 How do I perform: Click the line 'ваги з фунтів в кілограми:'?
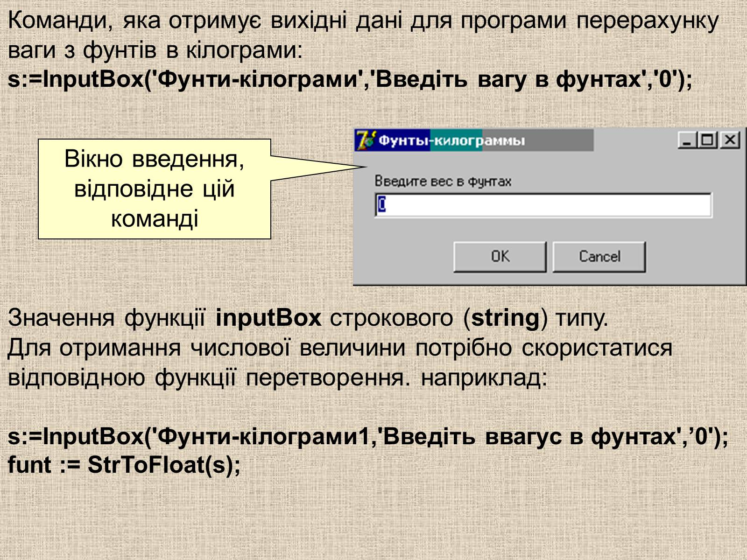coord(155,50)
